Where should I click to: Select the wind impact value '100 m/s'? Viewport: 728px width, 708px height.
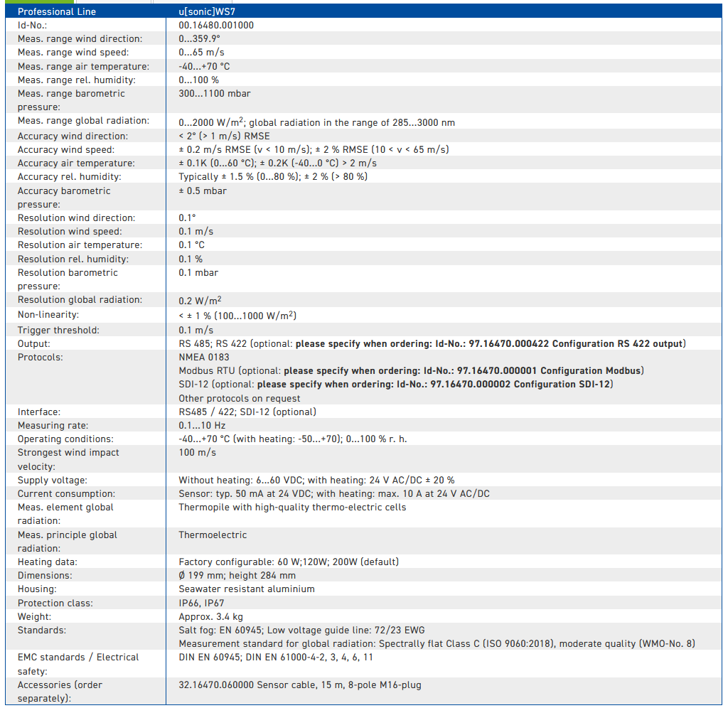click(198, 452)
